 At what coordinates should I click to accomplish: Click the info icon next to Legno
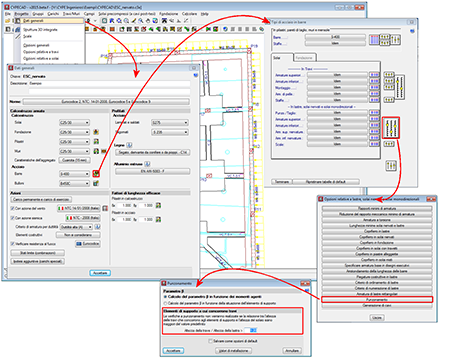point(129,145)
